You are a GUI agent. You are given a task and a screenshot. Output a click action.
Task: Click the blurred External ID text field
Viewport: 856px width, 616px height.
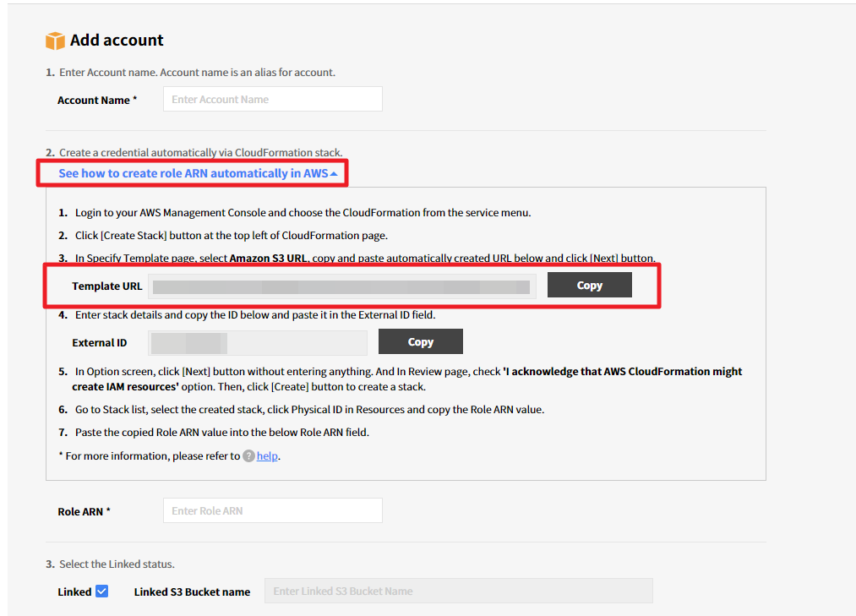[257, 342]
